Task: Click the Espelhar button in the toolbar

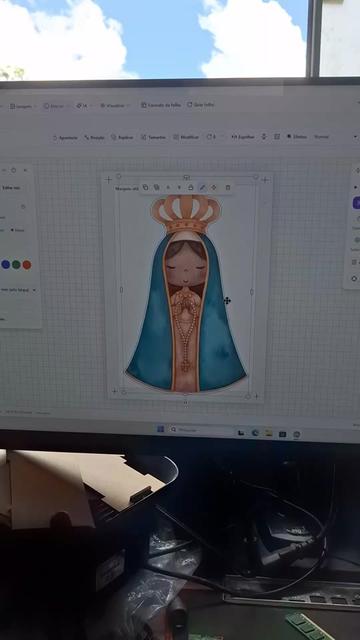Action: tap(243, 137)
